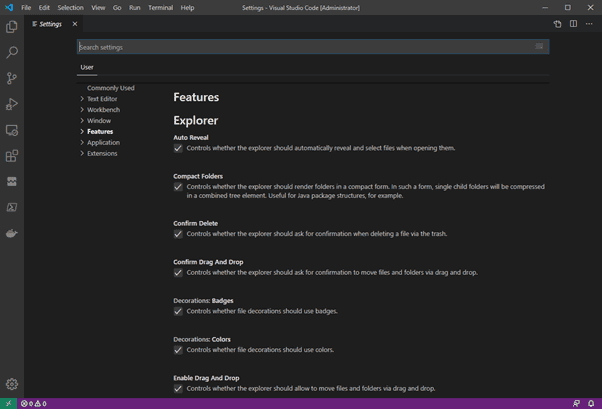
Task: Select the User settings tab
Action: pyautogui.click(x=87, y=67)
